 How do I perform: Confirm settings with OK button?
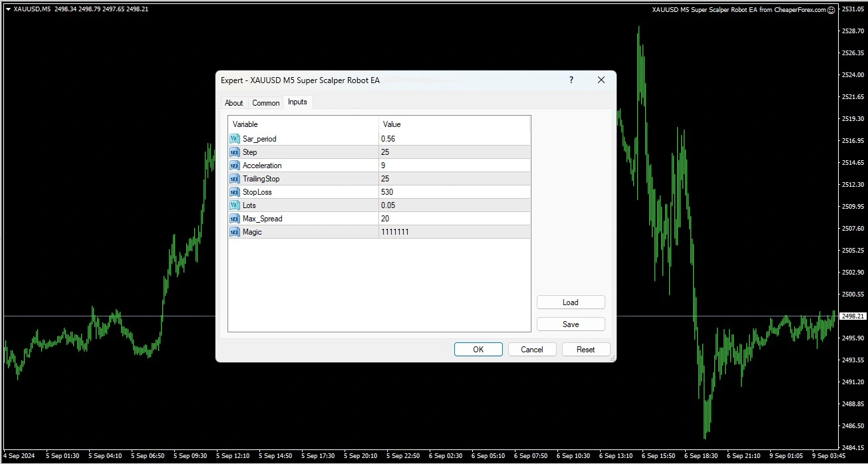[x=478, y=350]
